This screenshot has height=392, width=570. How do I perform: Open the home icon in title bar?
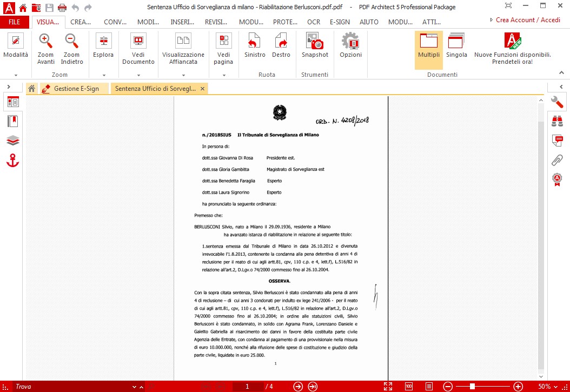(x=23, y=7)
